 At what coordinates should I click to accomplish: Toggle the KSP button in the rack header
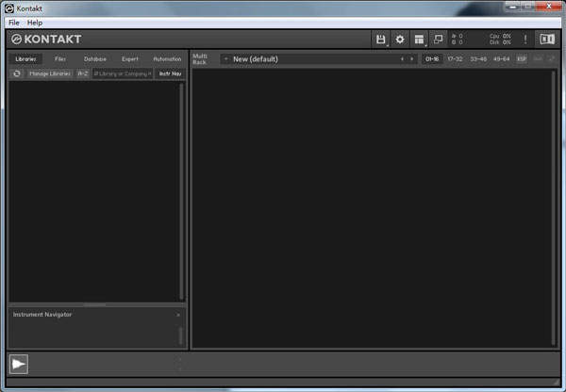522,58
